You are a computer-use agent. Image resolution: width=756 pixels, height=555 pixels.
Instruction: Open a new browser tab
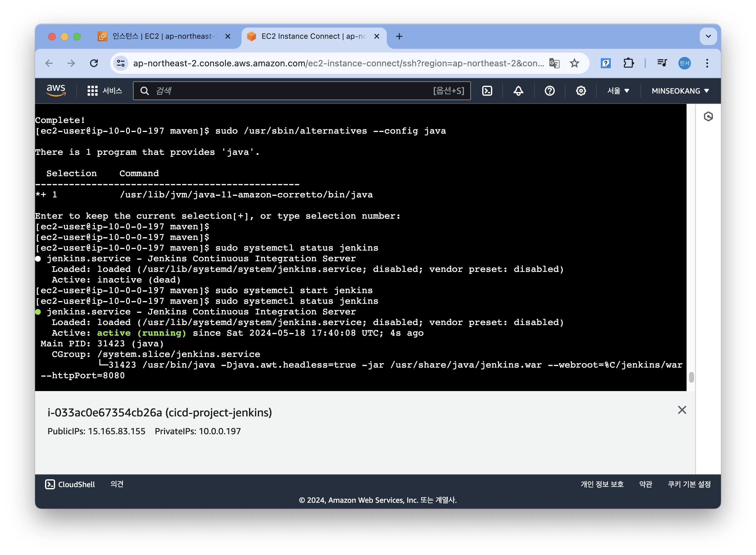click(x=399, y=36)
